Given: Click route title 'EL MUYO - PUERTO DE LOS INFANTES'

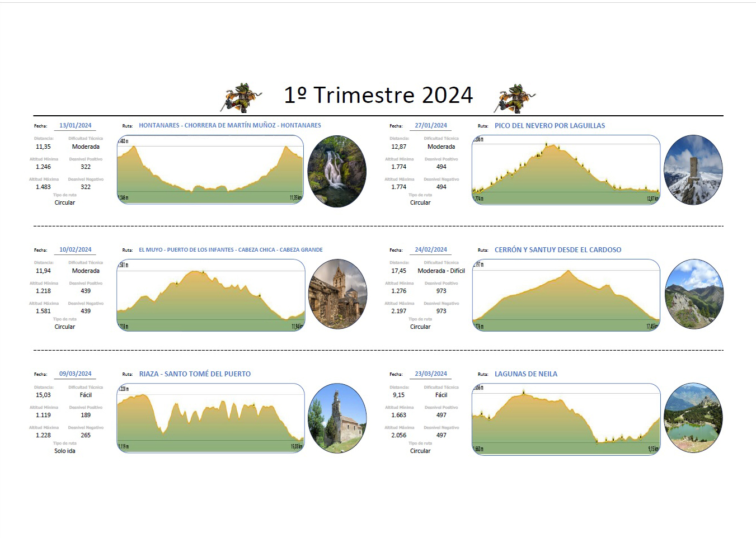Looking at the screenshot, I should pos(186,250).
